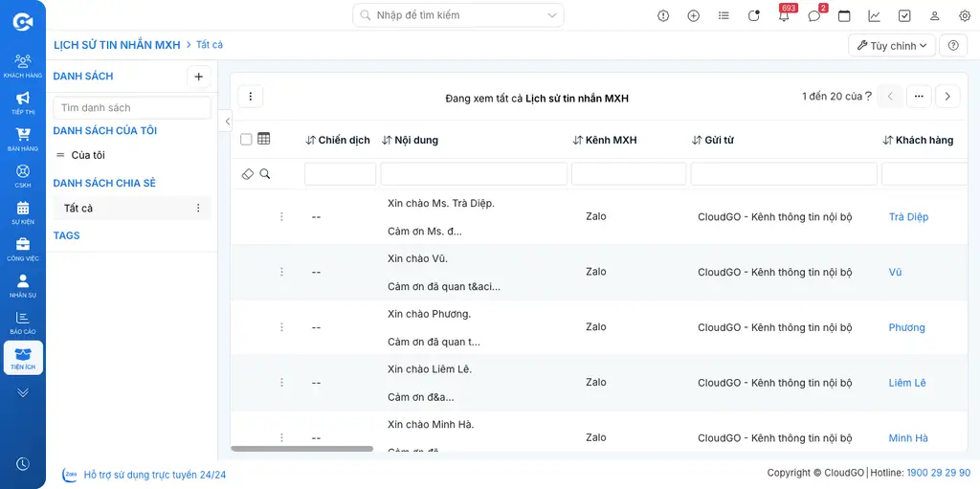The image size is (980, 489).
Task: Open the table actions three-dot menu
Action: click(x=251, y=97)
